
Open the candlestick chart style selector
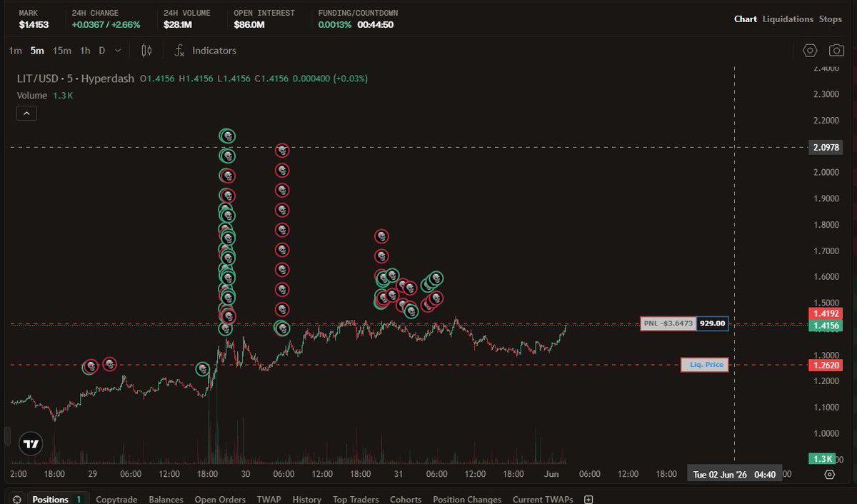pyautogui.click(x=146, y=51)
